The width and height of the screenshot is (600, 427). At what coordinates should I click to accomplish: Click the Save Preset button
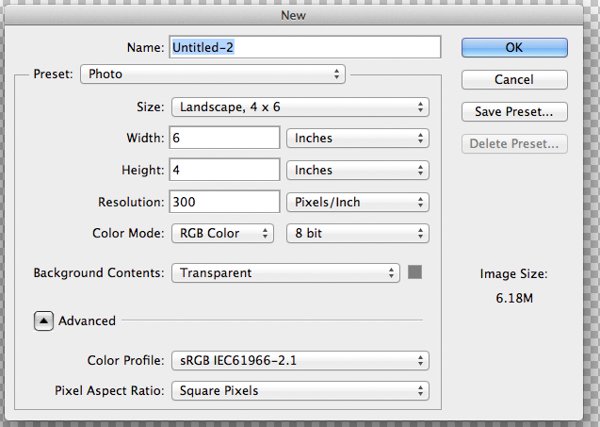(x=514, y=111)
